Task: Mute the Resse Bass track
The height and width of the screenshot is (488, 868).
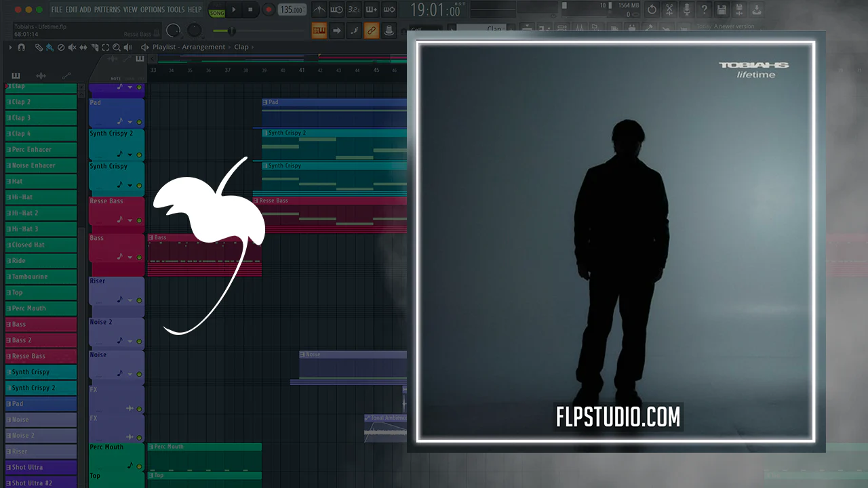Action: tap(139, 220)
